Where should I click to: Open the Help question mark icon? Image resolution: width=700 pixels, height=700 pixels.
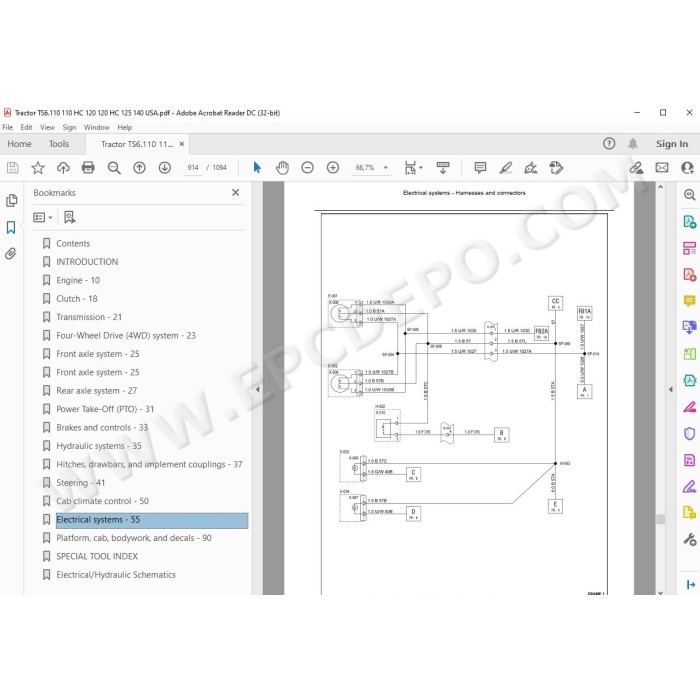[609, 144]
